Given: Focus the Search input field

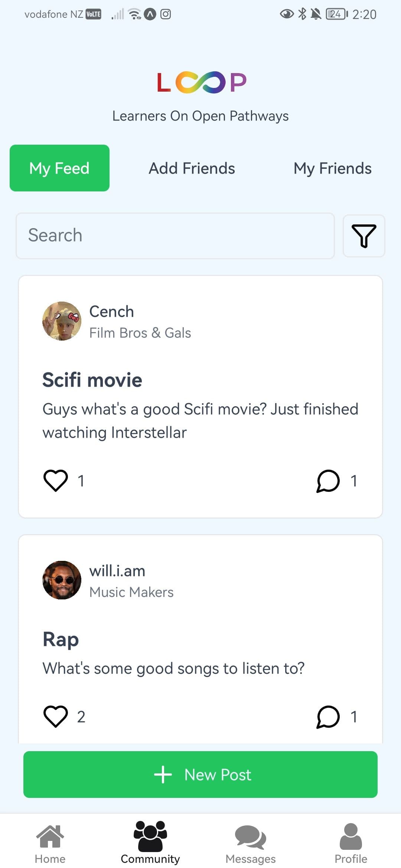Looking at the screenshot, I should point(175,236).
